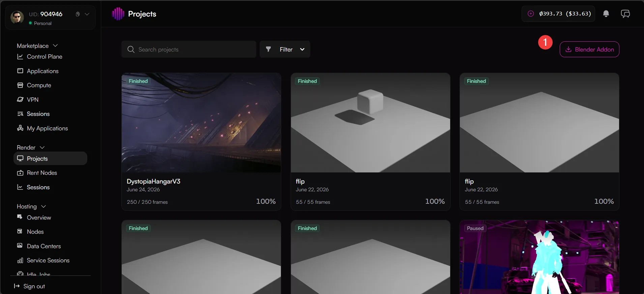Image resolution: width=644 pixels, height=294 pixels.
Task: Collapse the Render section
Action: [42, 148]
